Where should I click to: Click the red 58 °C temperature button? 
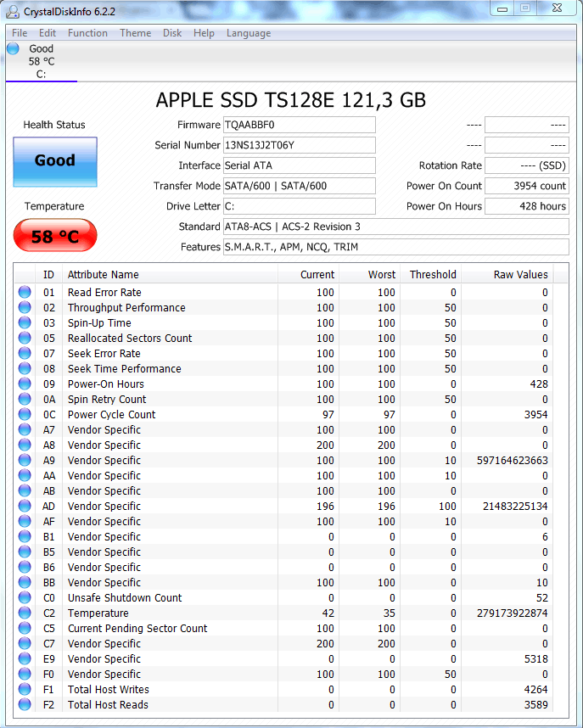[55, 235]
